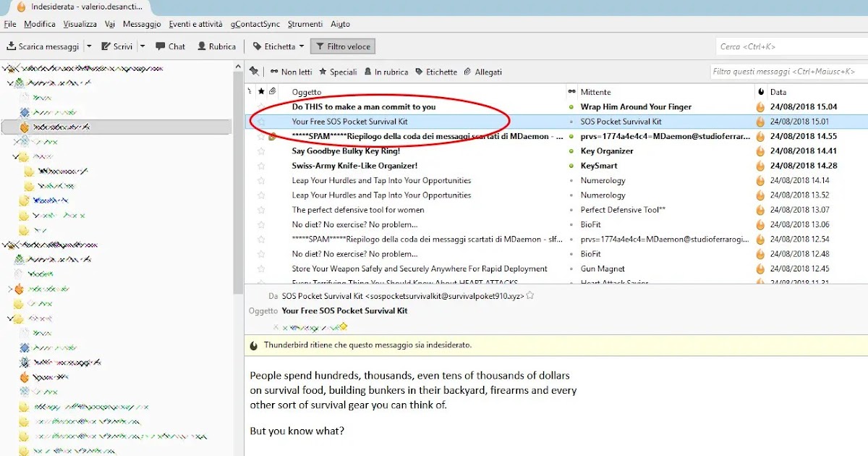Star the 'Your Free SOS Pocket Survival Kit' row
Viewport: 868px width, 456px height.
point(261,122)
